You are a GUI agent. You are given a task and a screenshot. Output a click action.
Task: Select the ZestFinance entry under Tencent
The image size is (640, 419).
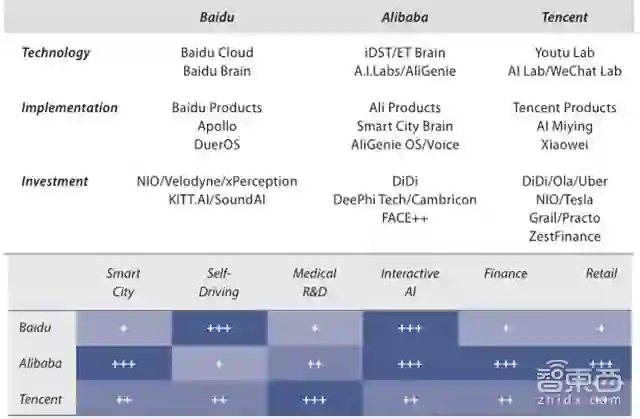[564, 237]
